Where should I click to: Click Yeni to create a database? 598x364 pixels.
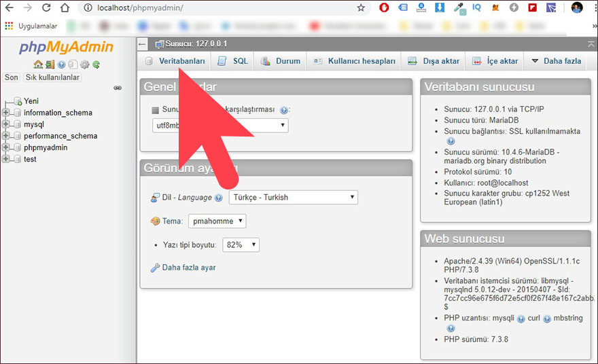pos(31,101)
